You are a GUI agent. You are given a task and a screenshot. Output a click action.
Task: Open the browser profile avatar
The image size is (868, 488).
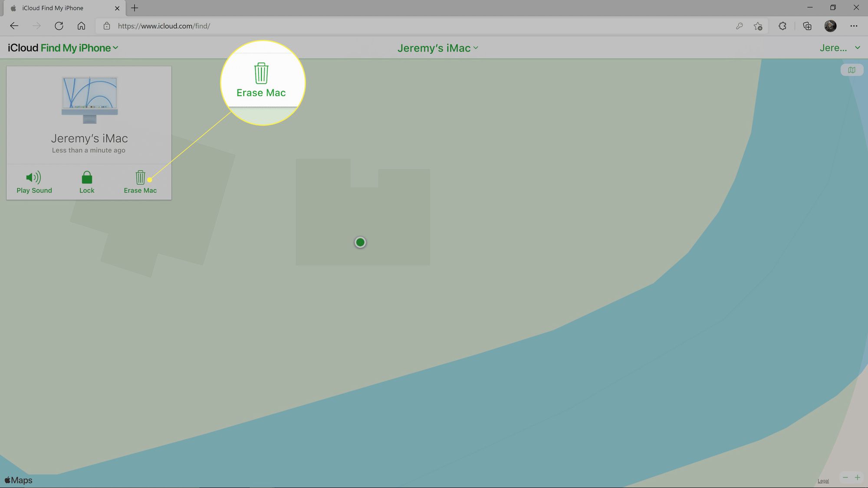[830, 26]
